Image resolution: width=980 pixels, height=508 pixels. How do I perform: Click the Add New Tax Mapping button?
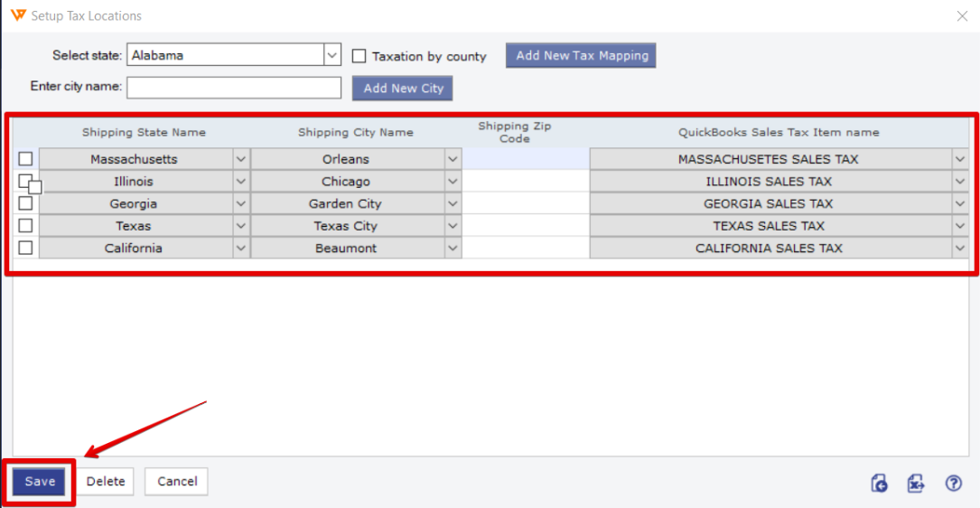click(581, 55)
